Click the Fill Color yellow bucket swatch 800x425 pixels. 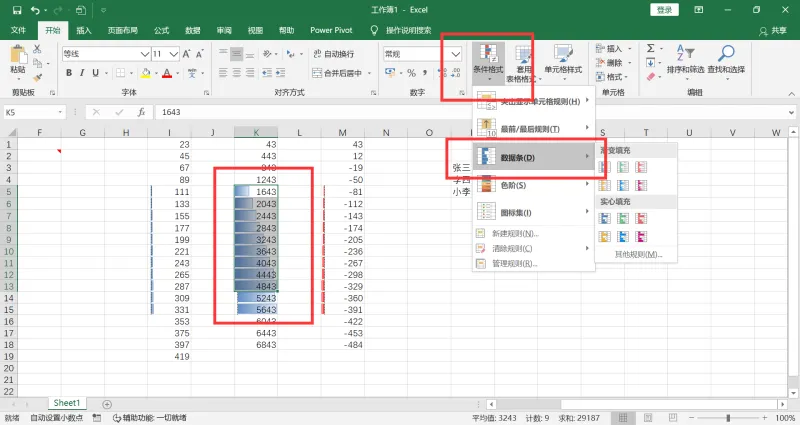tap(145, 73)
